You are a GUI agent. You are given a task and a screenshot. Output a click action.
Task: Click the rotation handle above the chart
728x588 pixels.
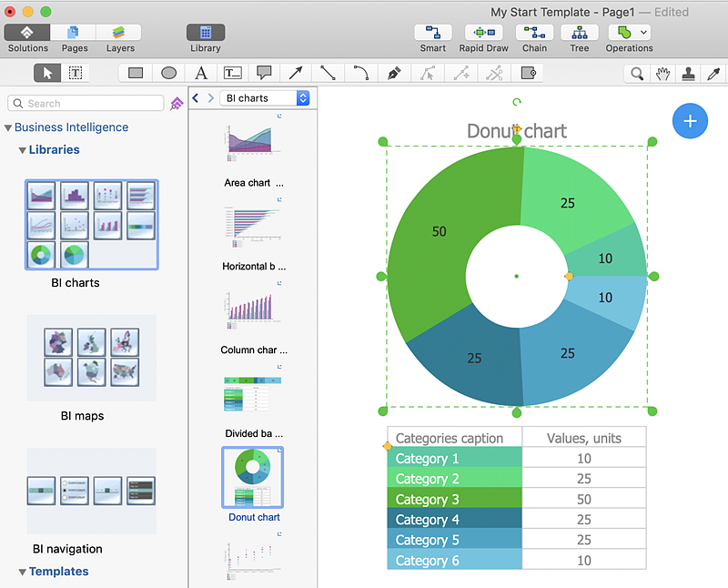517,102
